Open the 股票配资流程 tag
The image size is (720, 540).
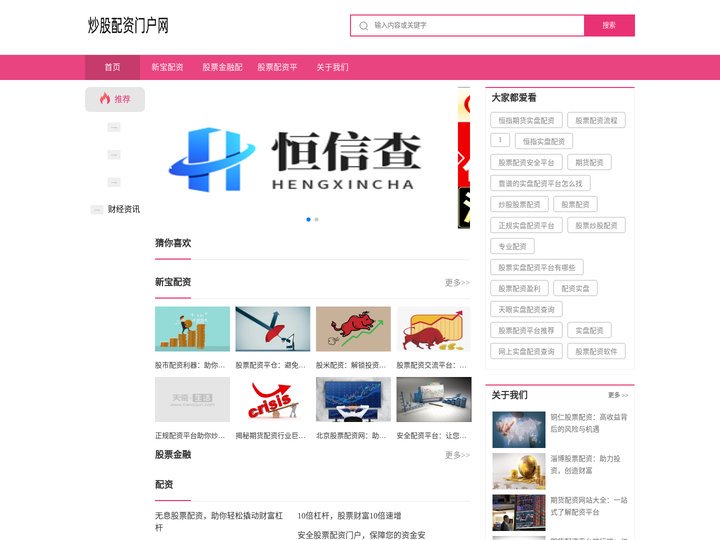pos(596,120)
